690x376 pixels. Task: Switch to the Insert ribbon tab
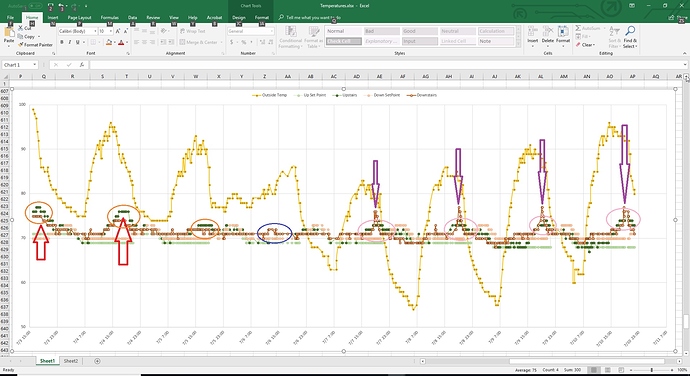point(53,18)
